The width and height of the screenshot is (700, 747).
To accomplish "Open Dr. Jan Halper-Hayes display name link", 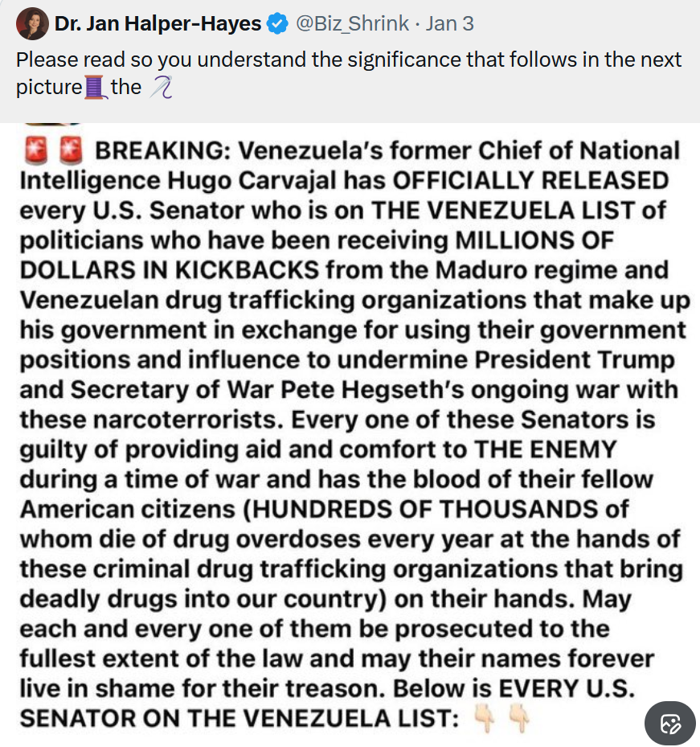I will [158, 24].
